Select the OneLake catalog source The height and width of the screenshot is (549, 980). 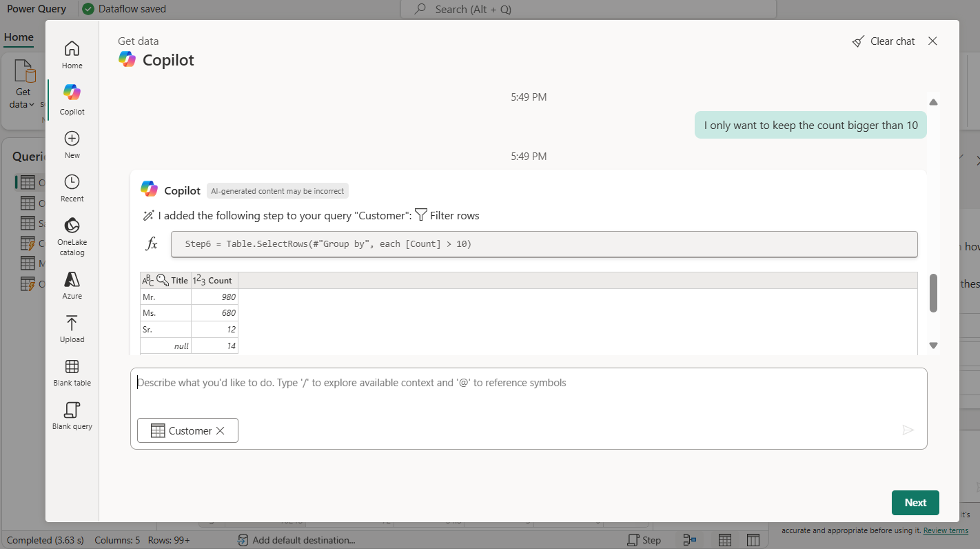[72, 234]
